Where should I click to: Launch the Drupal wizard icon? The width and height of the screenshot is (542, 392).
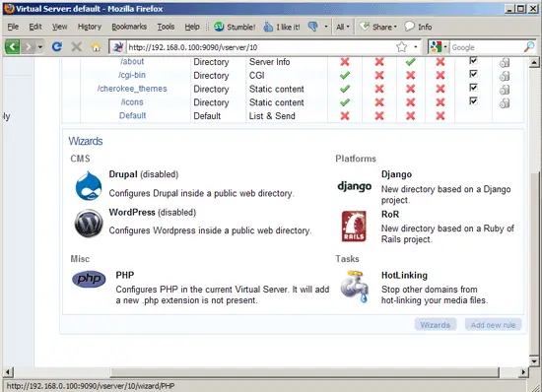tap(89, 186)
